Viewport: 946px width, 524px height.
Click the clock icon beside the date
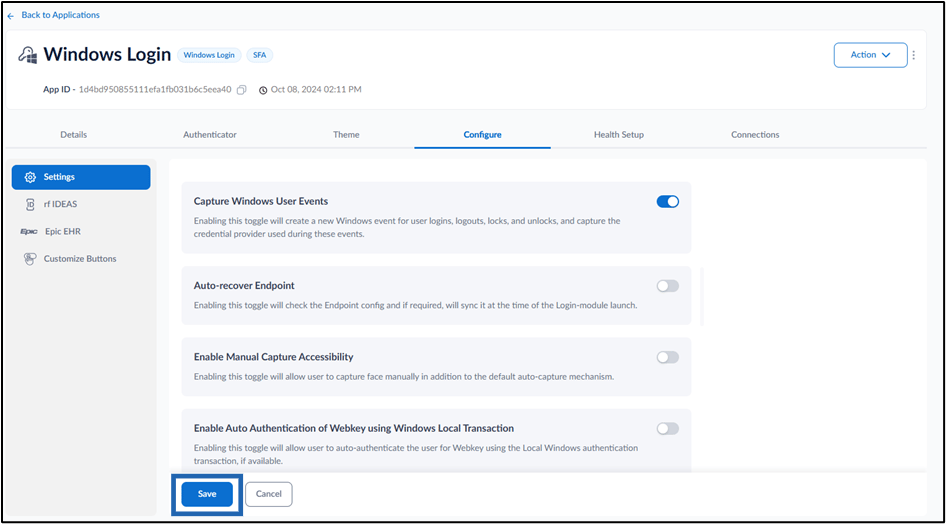[x=263, y=90]
